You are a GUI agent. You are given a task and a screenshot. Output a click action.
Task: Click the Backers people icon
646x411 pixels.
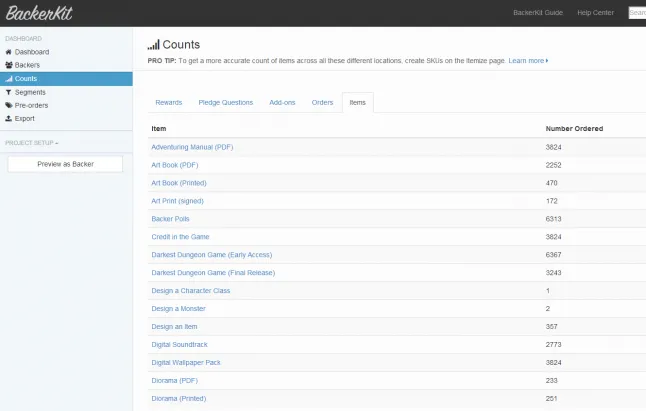pyautogui.click(x=9, y=65)
